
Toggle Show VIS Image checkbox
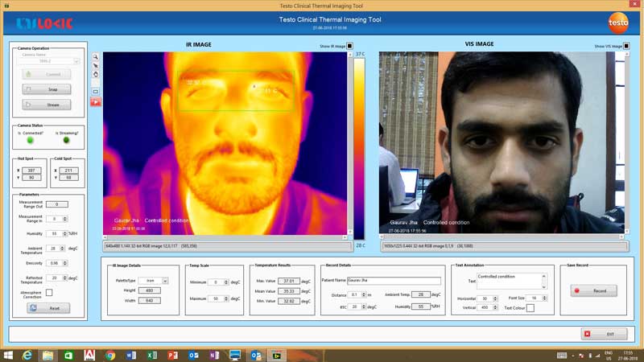[x=626, y=46]
